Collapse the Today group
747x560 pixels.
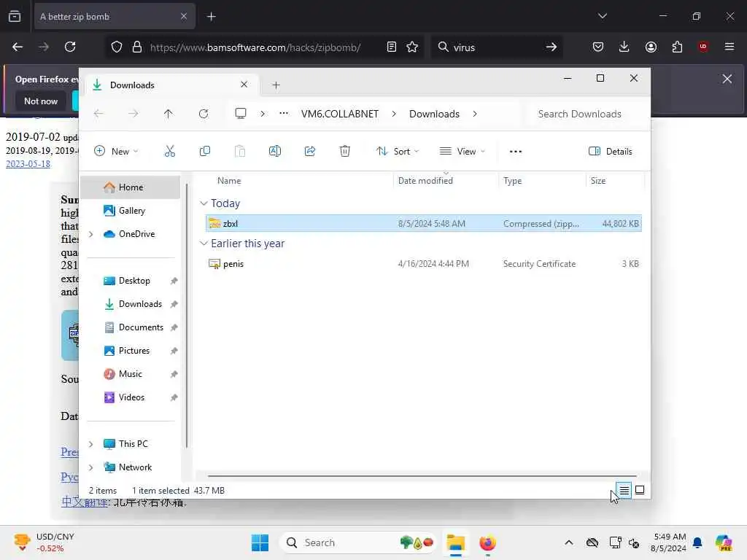tap(204, 203)
